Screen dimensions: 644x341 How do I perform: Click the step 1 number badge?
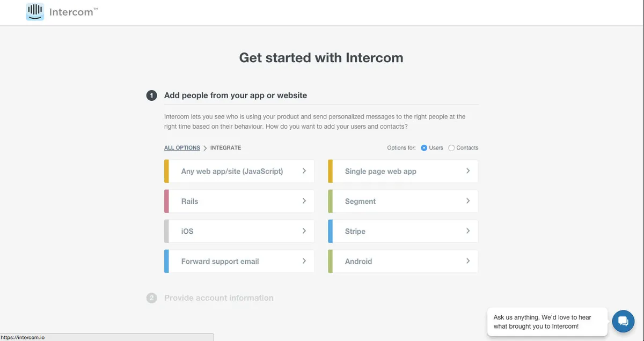point(152,95)
